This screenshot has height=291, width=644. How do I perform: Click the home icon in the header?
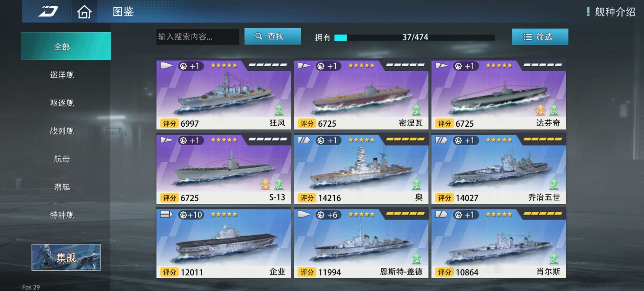(x=84, y=12)
